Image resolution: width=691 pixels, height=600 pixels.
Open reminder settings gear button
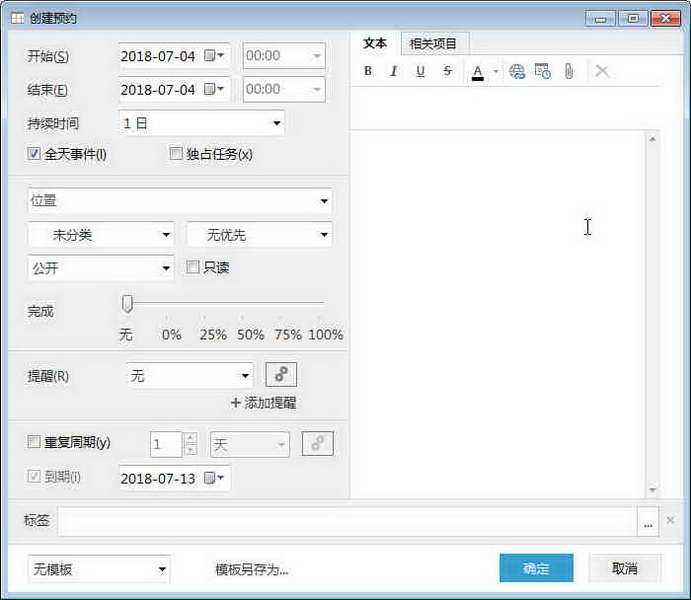(x=281, y=375)
